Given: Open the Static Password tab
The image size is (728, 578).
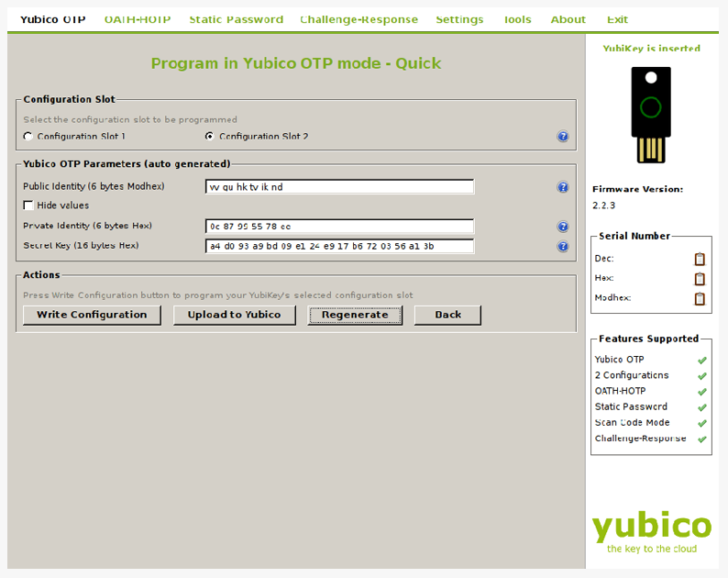Looking at the screenshot, I should tap(236, 19).
